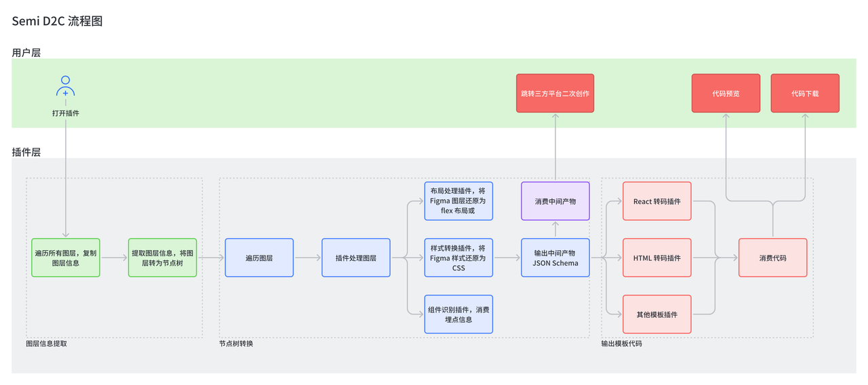The image size is (868, 385).
Task: Select the 样式转换插件 CSS node
Action: [458, 258]
